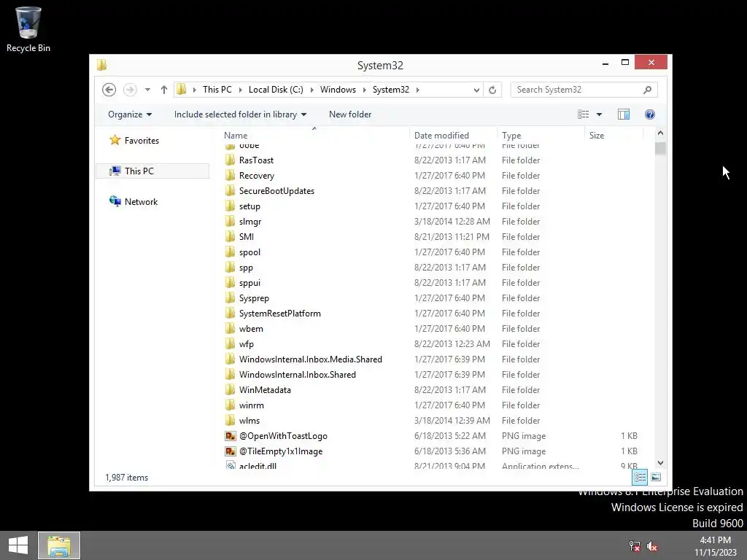Refresh the System32 folder view
This screenshot has width=747, height=560.
pyautogui.click(x=492, y=90)
